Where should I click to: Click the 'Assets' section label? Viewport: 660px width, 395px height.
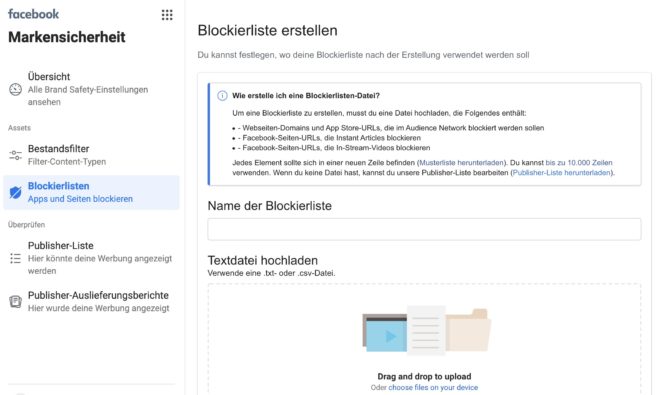(19, 128)
